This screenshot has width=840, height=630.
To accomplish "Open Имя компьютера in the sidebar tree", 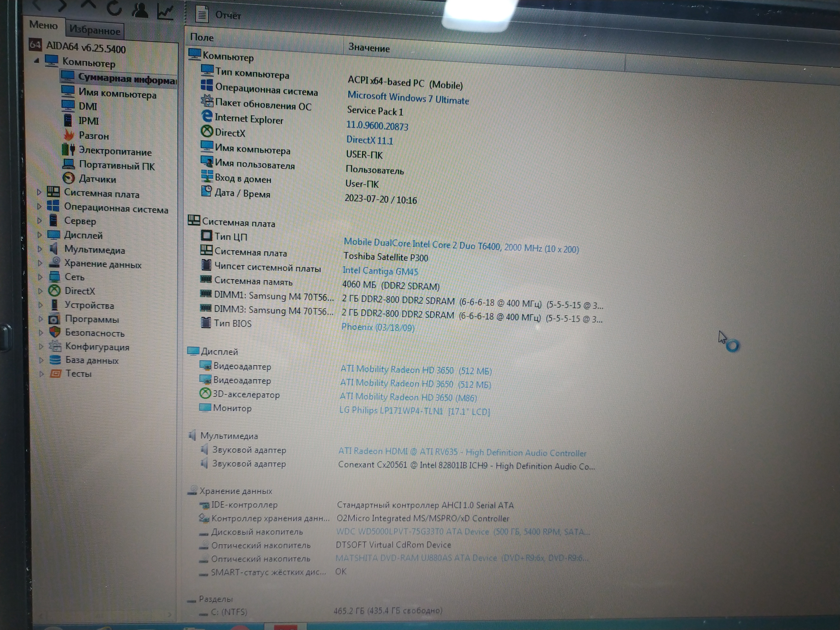I will point(117,93).
